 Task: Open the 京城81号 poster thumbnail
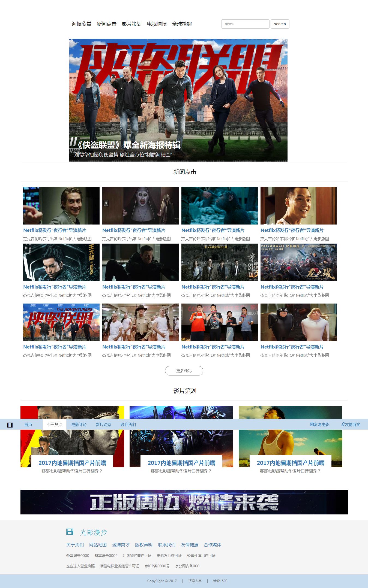pyautogui.click(x=220, y=262)
